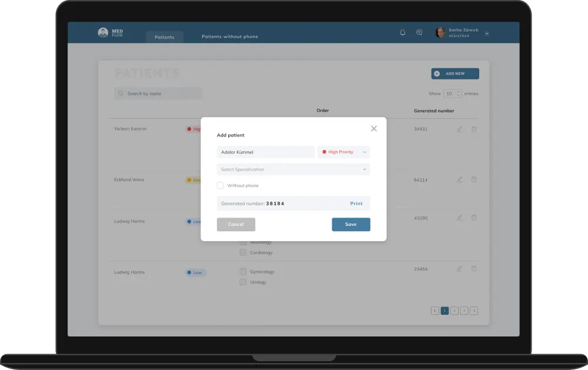Image resolution: width=588 pixels, height=370 pixels.
Task: Open the High Priority dropdown
Action: click(x=344, y=152)
